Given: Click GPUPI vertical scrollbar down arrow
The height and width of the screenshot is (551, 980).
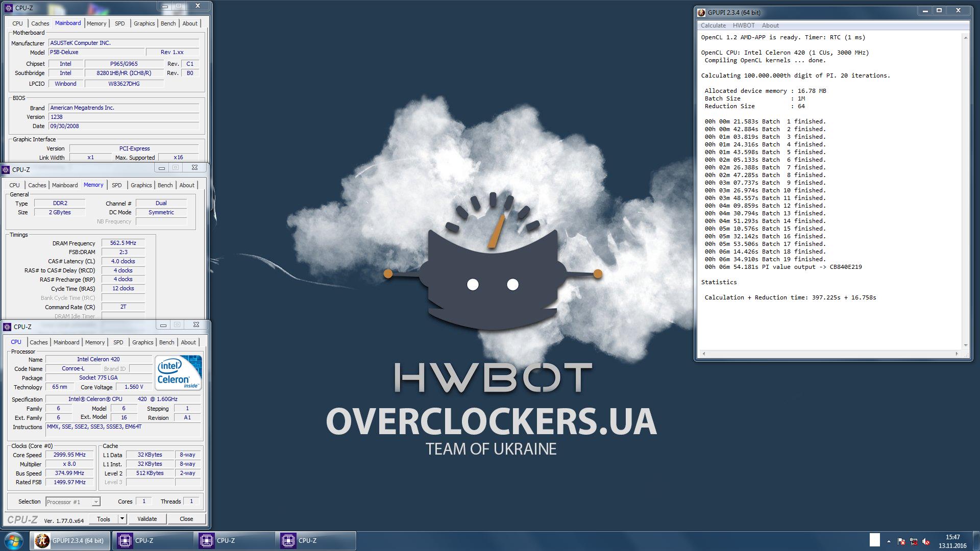Looking at the screenshot, I should click(965, 345).
